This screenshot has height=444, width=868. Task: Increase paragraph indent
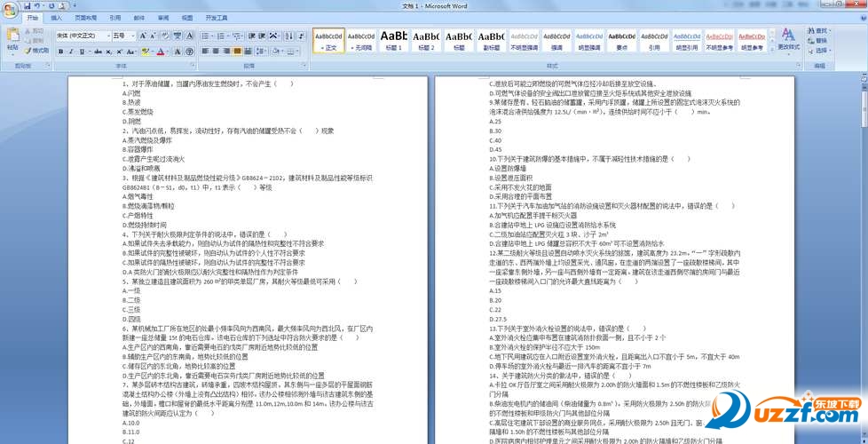263,36
